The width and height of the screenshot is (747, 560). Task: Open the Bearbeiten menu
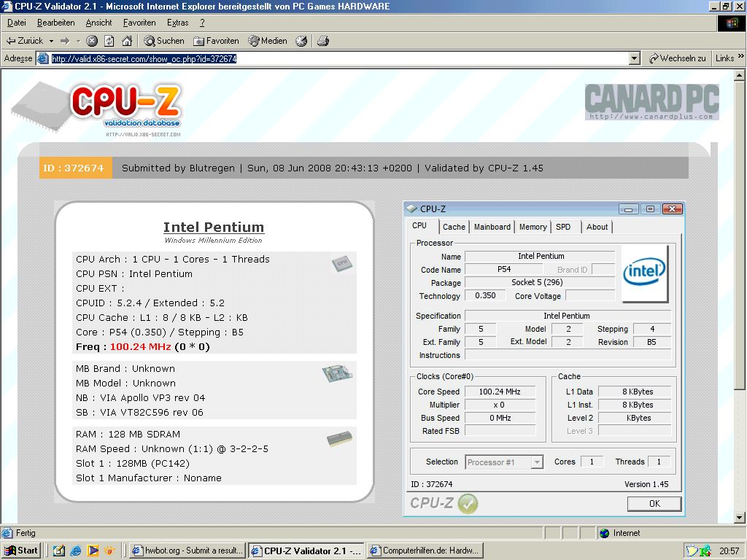(55, 23)
